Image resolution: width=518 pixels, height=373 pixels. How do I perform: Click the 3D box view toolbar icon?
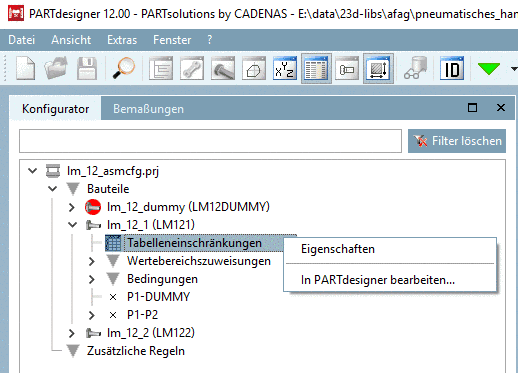click(x=254, y=68)
